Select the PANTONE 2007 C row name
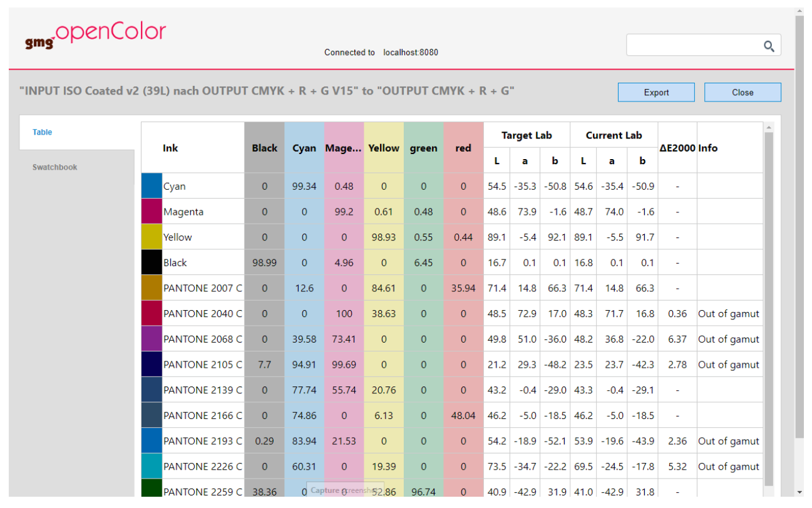Image resolution: width=812 pixels, height=508 pixels. pyautogui.click(x=203, y=288)
